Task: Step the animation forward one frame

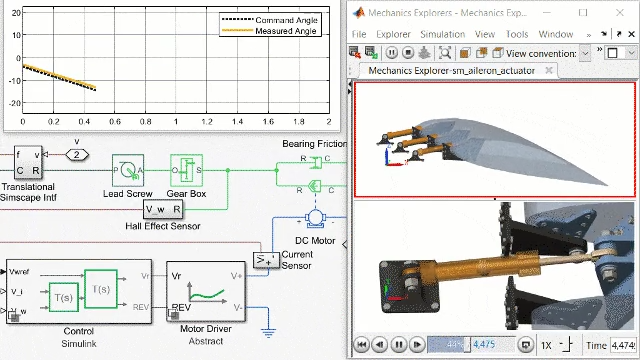Action: [417, 345]
